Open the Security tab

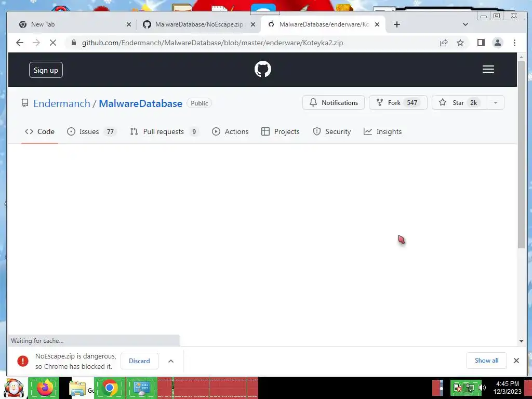coord(332,131)
